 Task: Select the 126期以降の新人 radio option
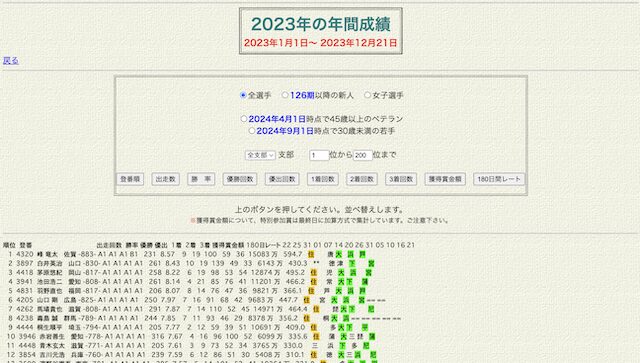click(285, 95)
